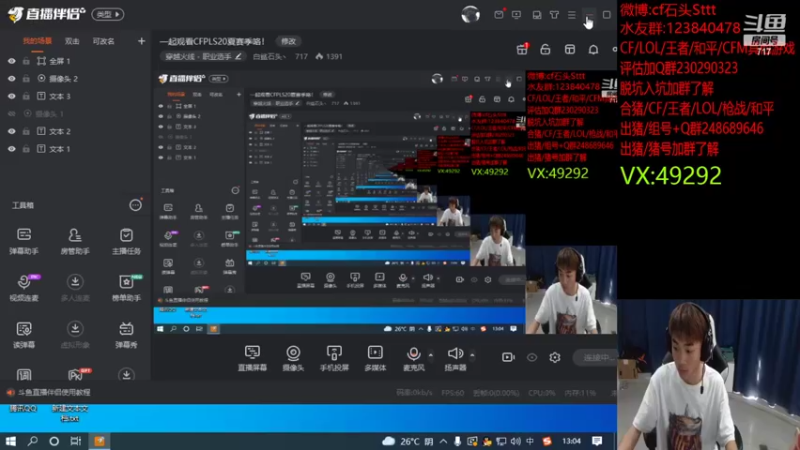Open the 弹幕助手 tool
This screenshot has height=450, width=800.
(24, 241)
